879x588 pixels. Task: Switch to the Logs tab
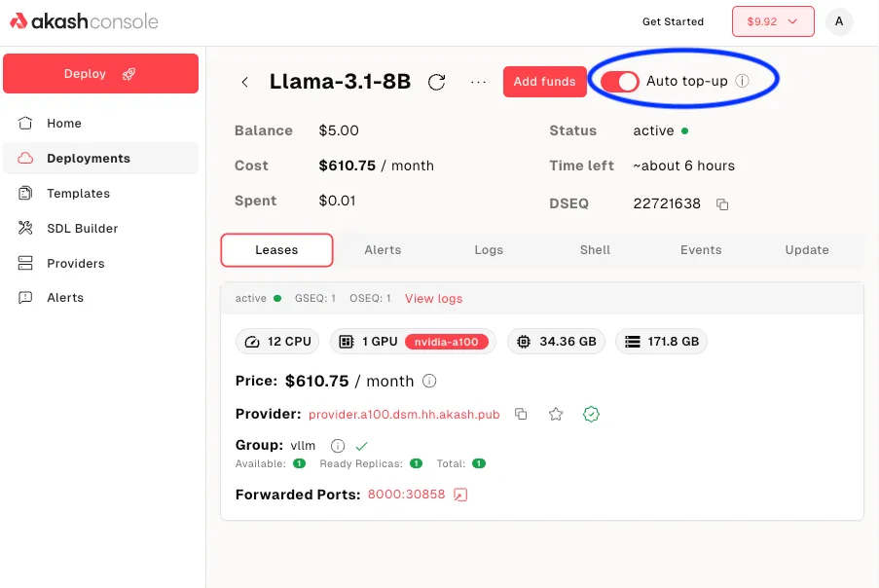(489, 250)
